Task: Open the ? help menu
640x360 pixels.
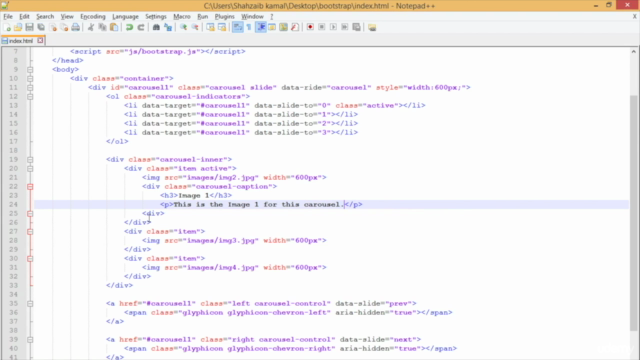Action: [271, 16]
